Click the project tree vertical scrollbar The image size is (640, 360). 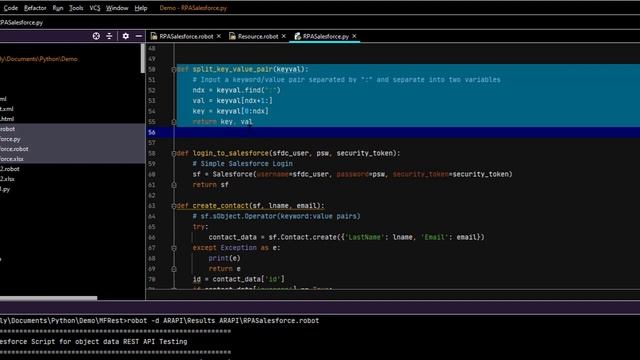tap(142, 58)
